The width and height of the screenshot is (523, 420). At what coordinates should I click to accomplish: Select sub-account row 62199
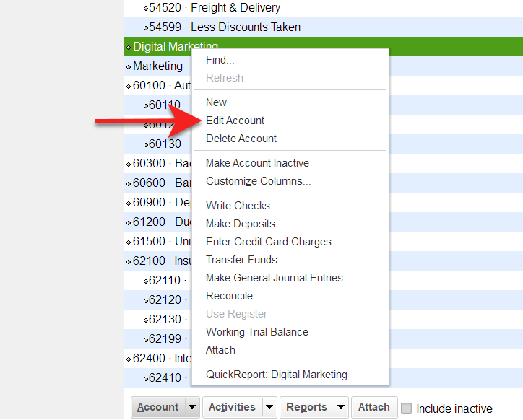coord(157,339)
